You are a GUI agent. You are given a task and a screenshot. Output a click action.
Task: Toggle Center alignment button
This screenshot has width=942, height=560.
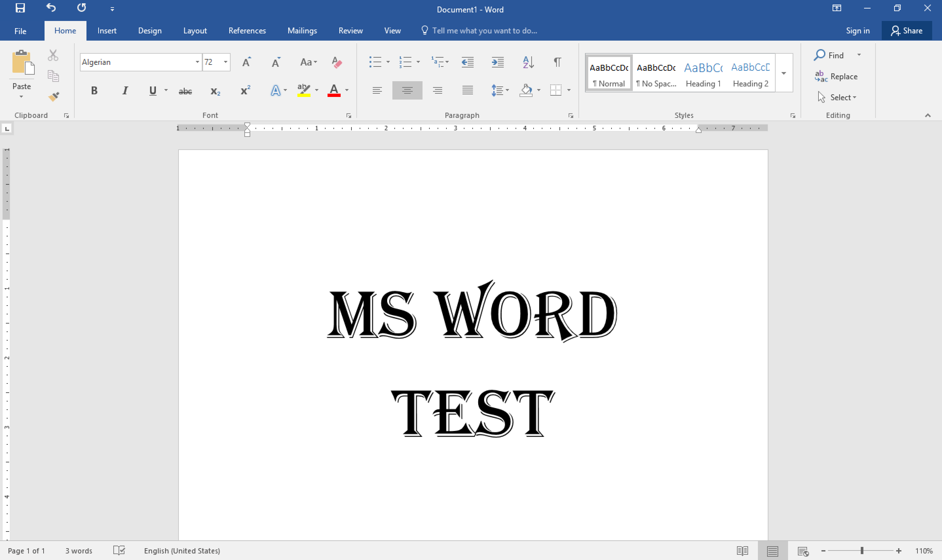tap(407, 91)
